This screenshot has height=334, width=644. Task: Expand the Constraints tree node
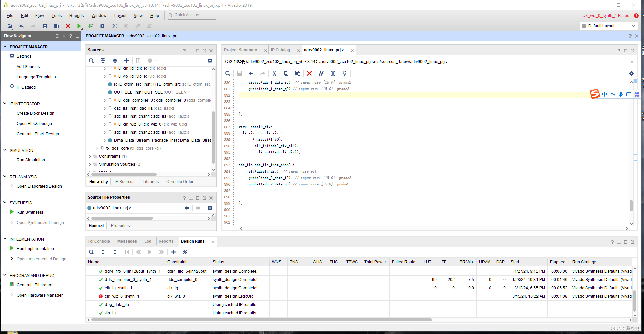pyautogui.click(x=90, y=156)
